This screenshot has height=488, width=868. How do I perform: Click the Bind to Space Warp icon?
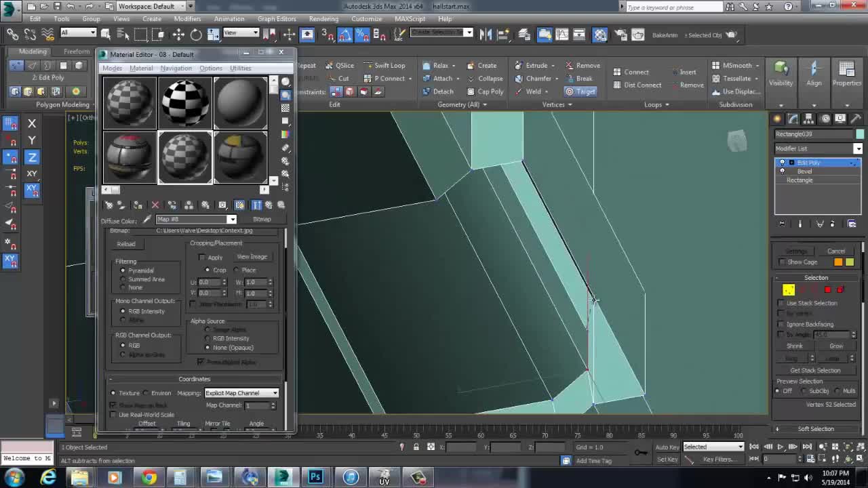coord(47,34)
